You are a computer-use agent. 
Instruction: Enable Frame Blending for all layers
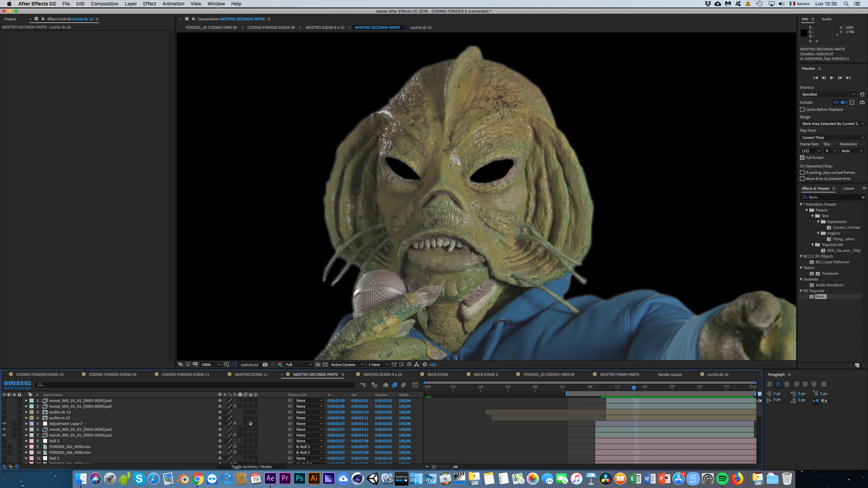pos(395,385)
